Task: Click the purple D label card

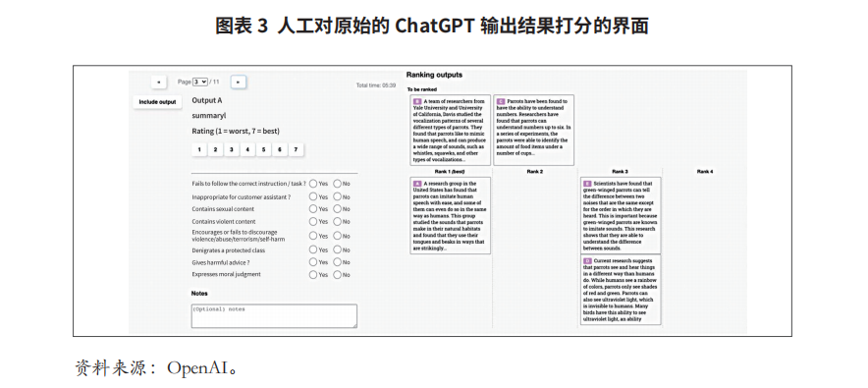Action: coord(620,290)
